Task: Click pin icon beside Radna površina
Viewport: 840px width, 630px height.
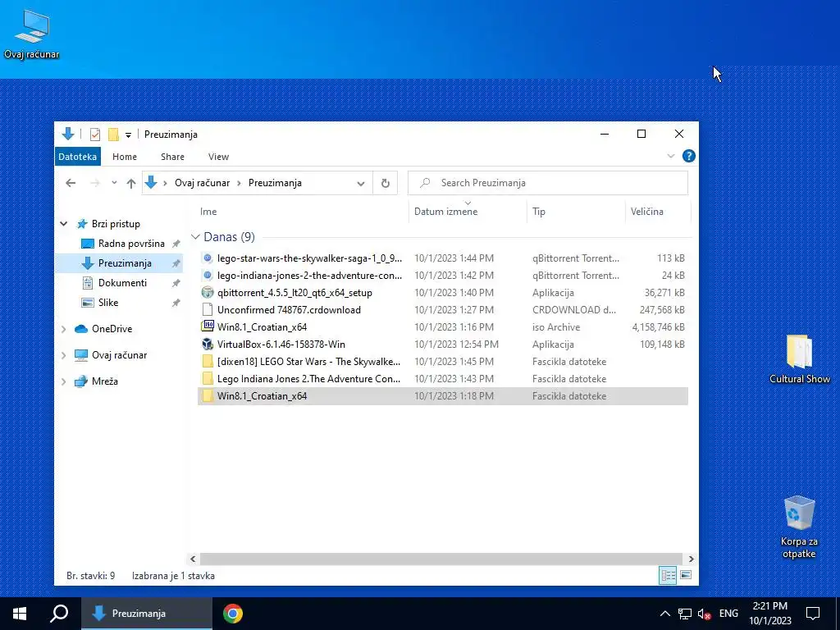Action: tap(176, 244)
